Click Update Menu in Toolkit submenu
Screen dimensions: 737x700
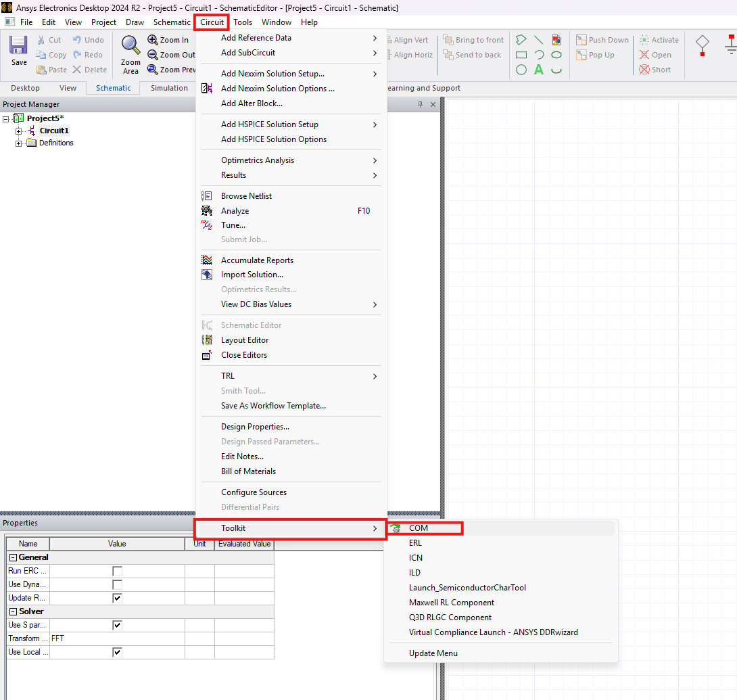433,653
